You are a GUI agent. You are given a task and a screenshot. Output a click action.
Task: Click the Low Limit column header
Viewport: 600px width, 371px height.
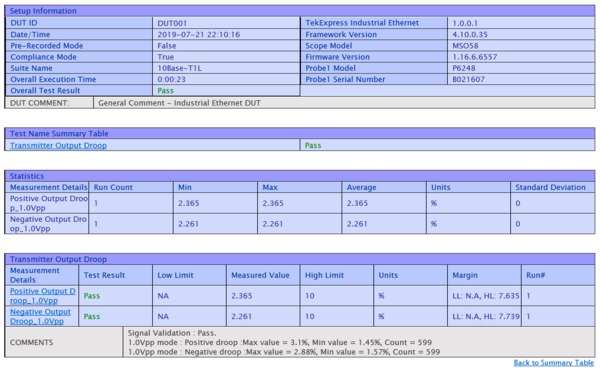189,275
